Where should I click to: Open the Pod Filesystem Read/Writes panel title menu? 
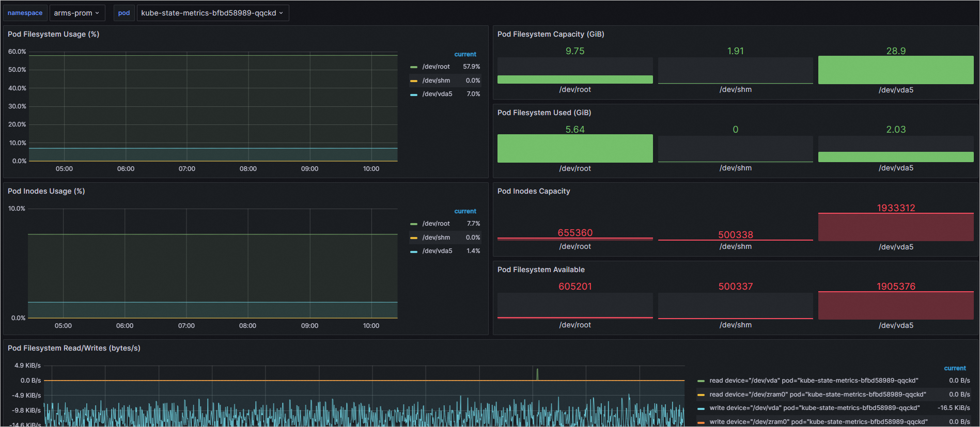(x=74, y=348)
